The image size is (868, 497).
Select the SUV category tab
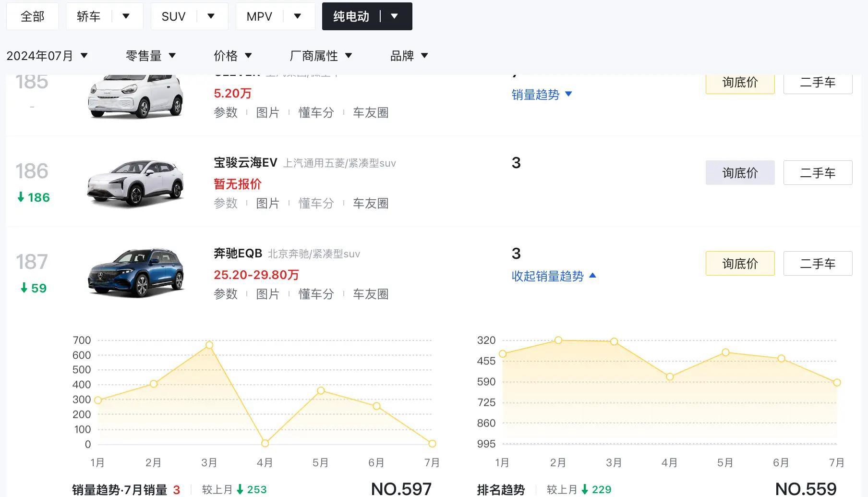[x=173, y=16]
